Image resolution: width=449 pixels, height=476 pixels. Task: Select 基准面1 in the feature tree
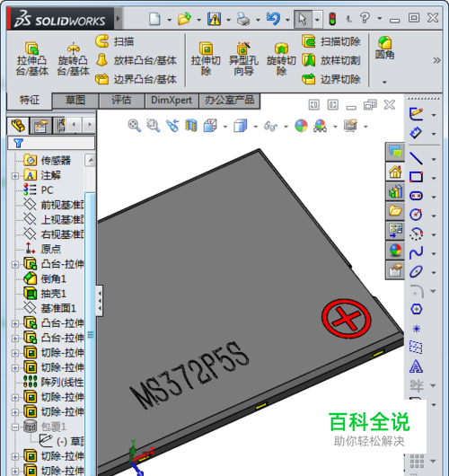coord(49,308)
